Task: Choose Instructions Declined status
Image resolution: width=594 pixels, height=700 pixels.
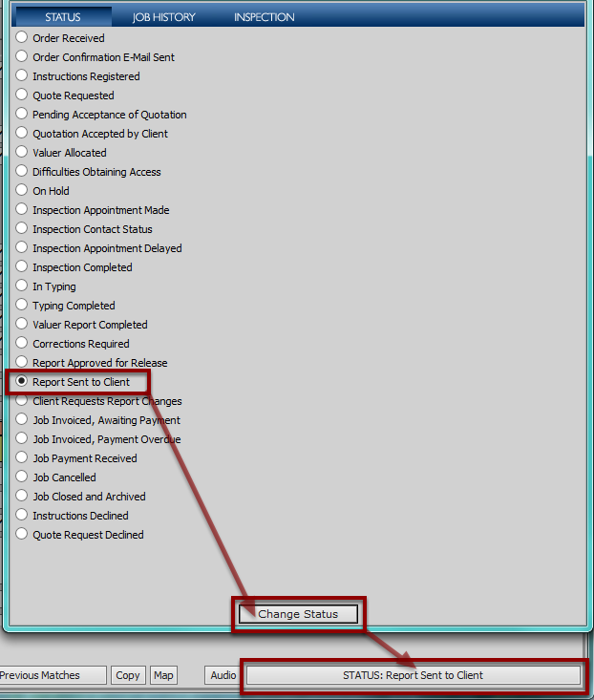Action: coord(21,515)
